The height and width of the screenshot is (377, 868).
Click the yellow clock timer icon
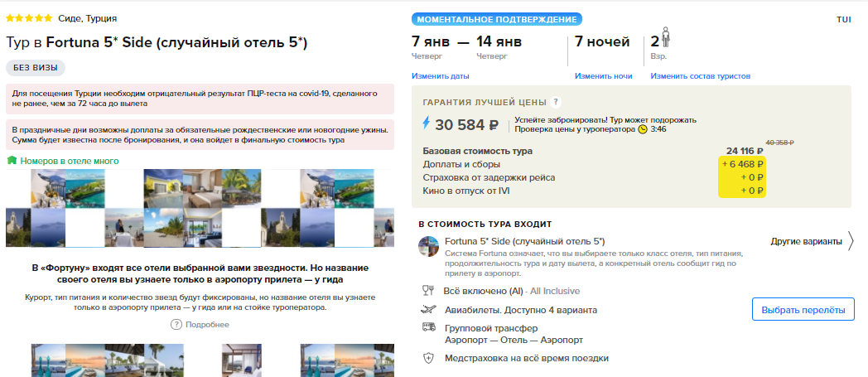coord(642,129)
